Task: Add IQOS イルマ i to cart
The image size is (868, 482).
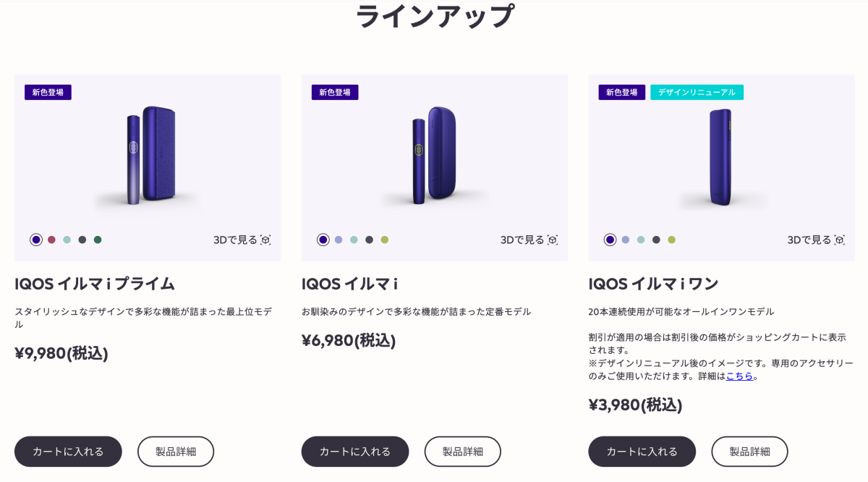Action: (x=354, y=451)
